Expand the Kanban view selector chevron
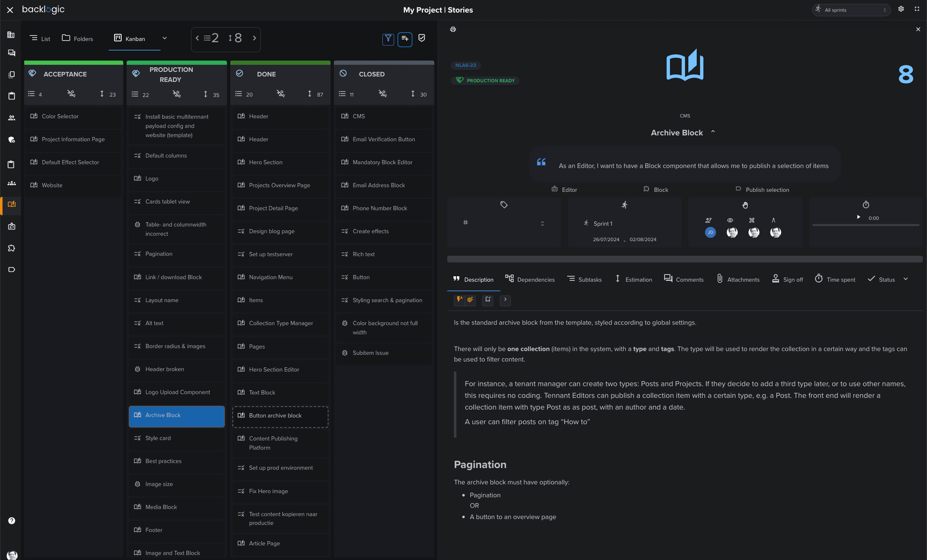The image size is (927, 560). [165, 38]
